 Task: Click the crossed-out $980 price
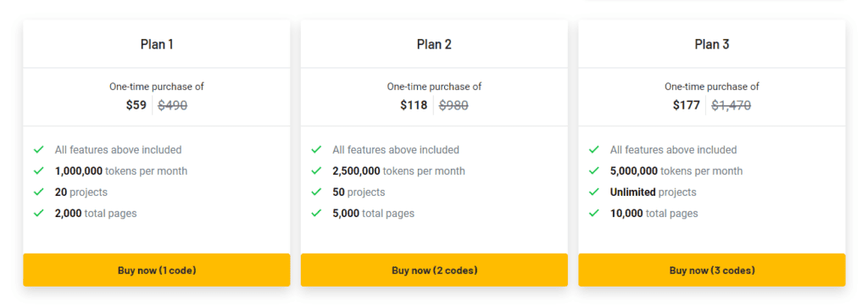[x=453, y=104]
